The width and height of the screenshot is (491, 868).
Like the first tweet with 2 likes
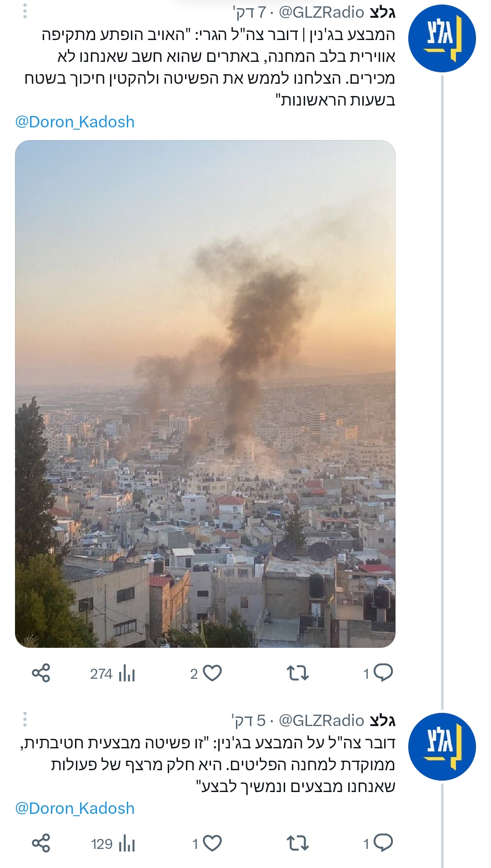pyautogui.click(x=211, y=673)
